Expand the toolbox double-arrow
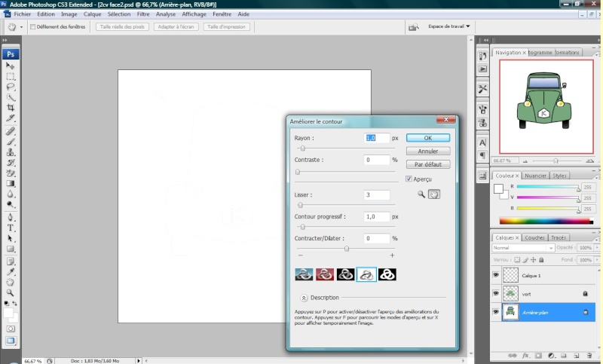The image size is (603, 364). tap(5, 40)
